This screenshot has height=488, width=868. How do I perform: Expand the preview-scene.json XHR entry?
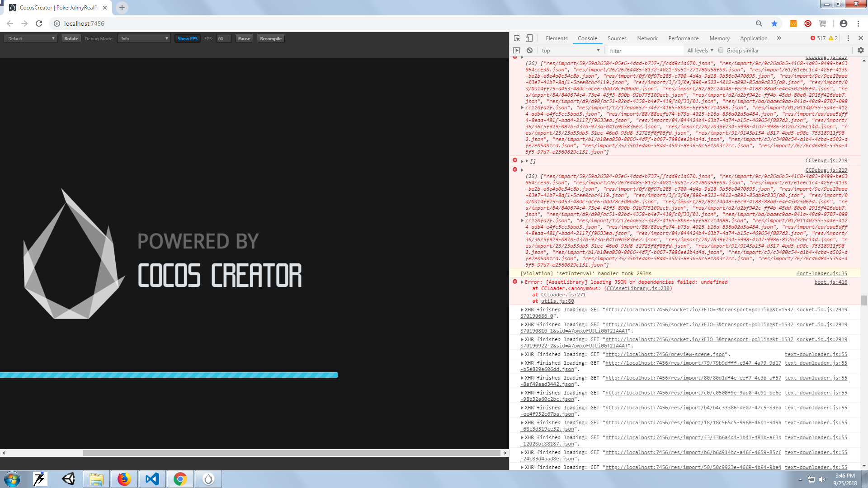[x=522, y=355]
